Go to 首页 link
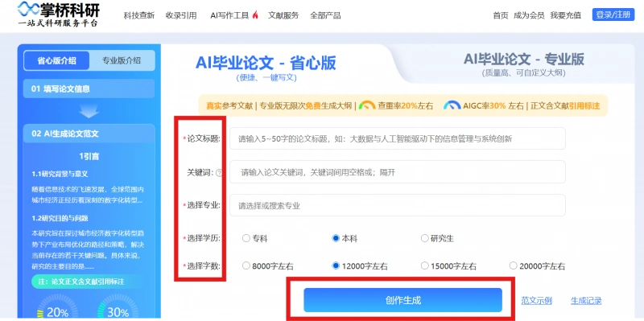 [501, 15]
